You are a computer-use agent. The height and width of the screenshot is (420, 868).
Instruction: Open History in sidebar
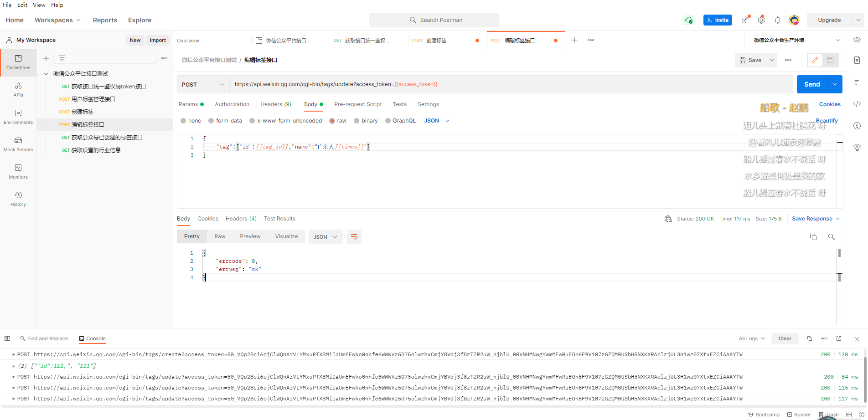coord(18,199)
